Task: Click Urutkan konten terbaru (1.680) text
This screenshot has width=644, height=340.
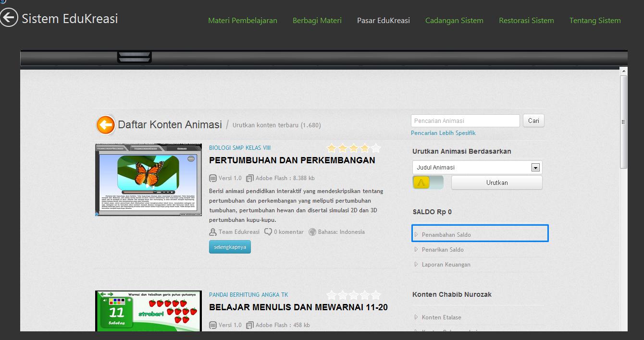Action: point(277,125)
